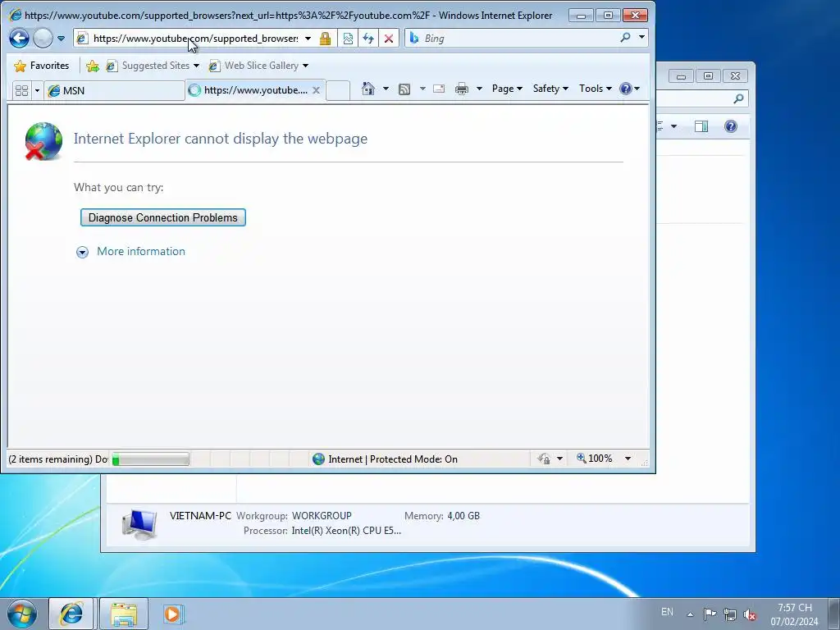Expand the Print dropdown arrow
This screenshot has height=630, width=840.
(x=479, y=89)
